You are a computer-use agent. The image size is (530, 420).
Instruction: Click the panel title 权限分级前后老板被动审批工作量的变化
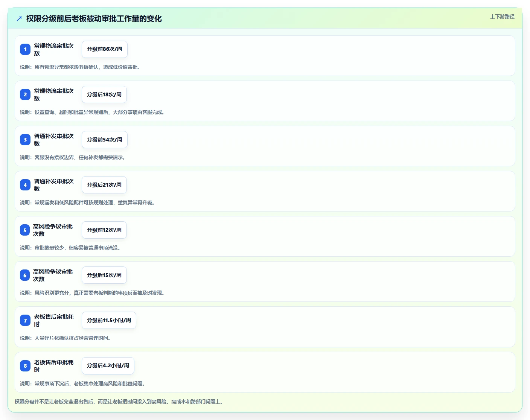pyautogui.click(x=94, y=18)
